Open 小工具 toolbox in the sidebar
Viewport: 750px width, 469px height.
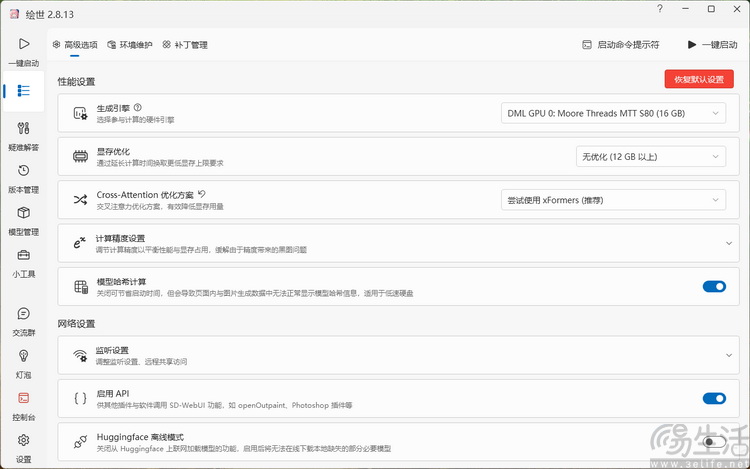click(23, 262)
